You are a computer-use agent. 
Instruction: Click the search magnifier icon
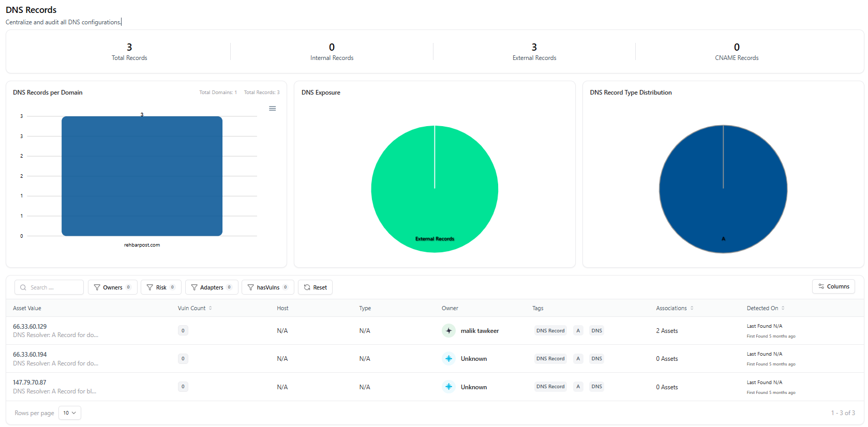coord(23,287)
